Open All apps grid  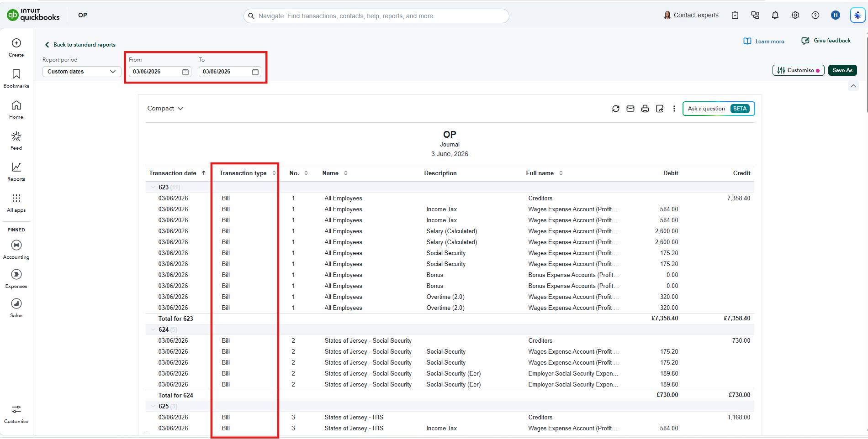[x=16, y=203]
